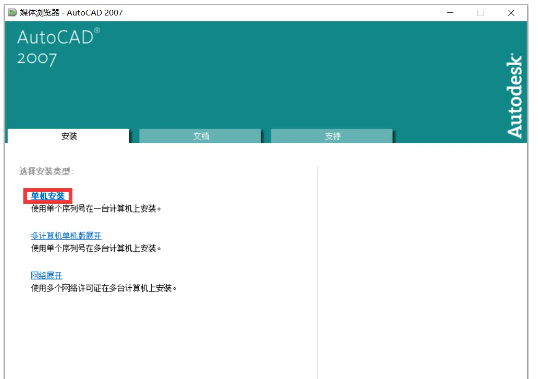The image size is (538, 379).
Task: Choose the 网络展开 network deployment link
Action: click(x=46, y=275)
